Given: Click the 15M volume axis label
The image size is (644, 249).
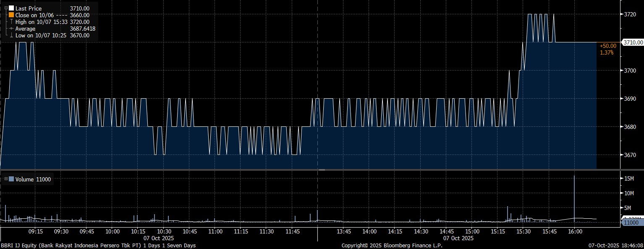Looking at the screenshot, I should 629,178.
